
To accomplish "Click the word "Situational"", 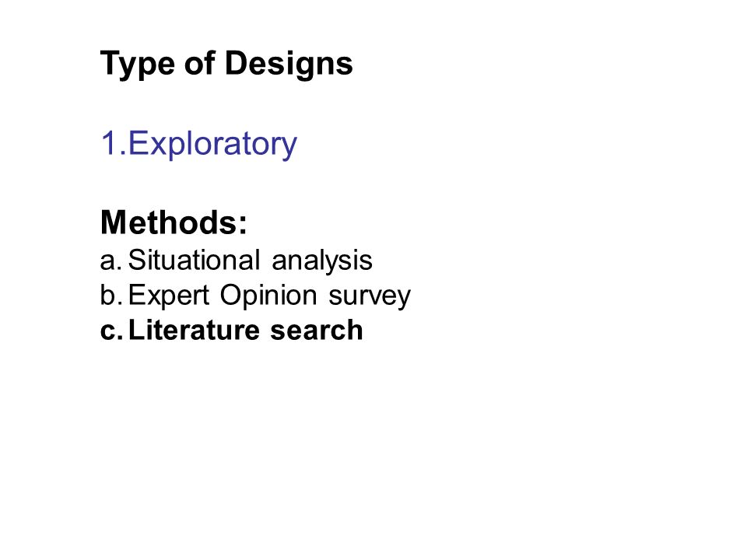I will [194, 260].
